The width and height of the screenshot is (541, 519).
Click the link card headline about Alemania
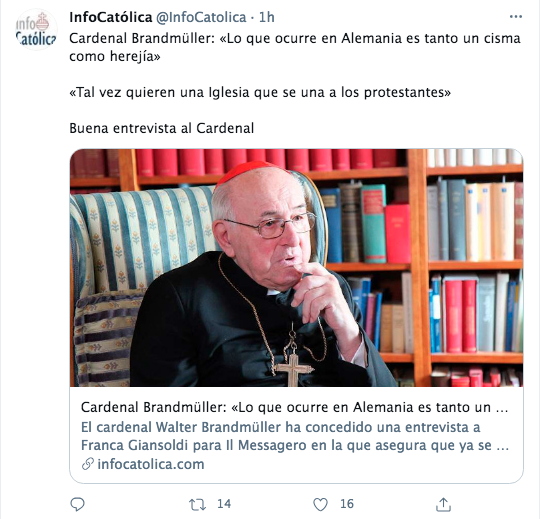click(294, 407)
